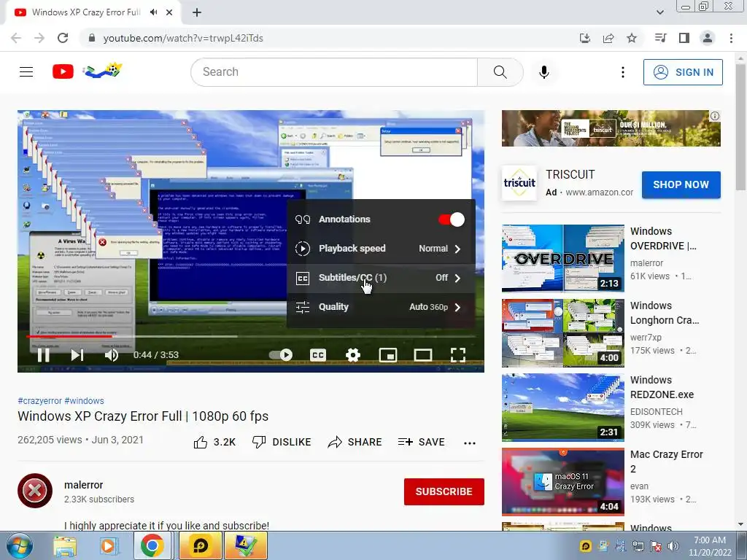Mute the video volume speaker icon
The height and width of the screenshot is (560, 747).
(x=112, y=355)
